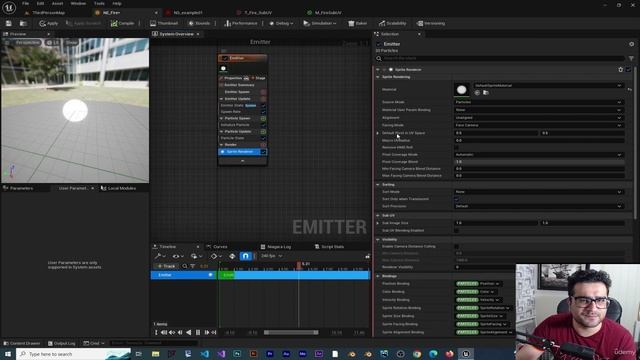Open the Sort Mode dropdown
Viewport: 640px width, 360px height.
click(539, 192)
